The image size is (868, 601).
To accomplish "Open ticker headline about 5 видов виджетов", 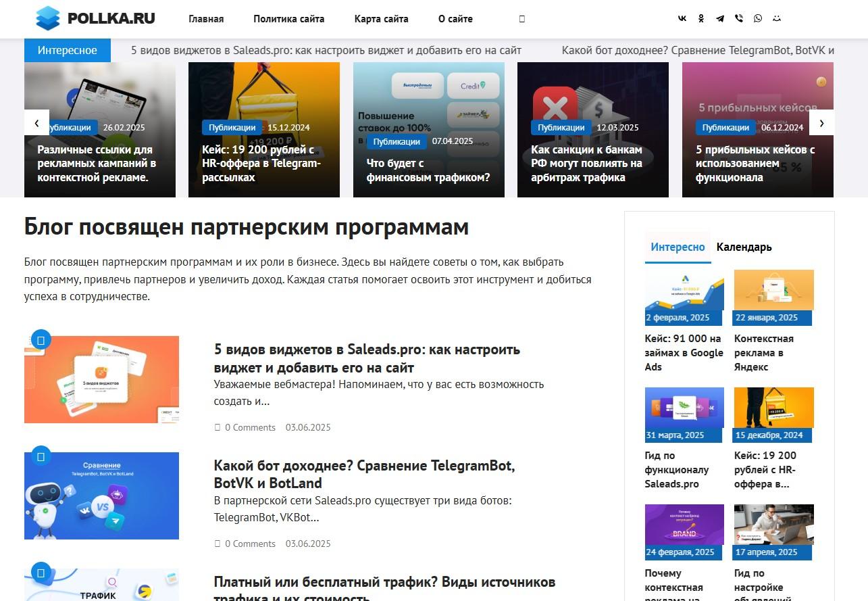I will [x=326, y=50].
